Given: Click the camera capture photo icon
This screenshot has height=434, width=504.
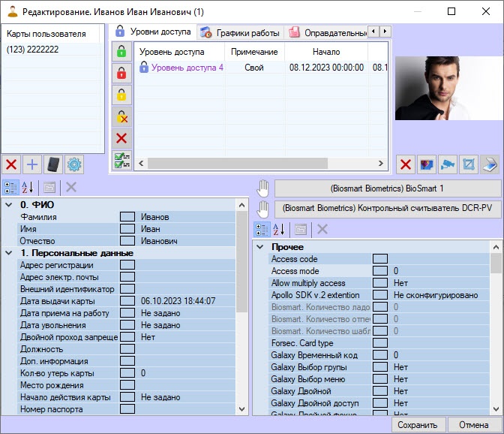Looking at the screenshot, I should tap(448, 164).
